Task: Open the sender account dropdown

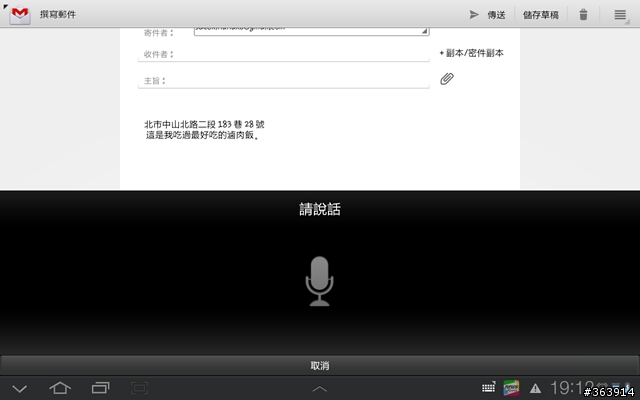Action: (x=311, y=31)
